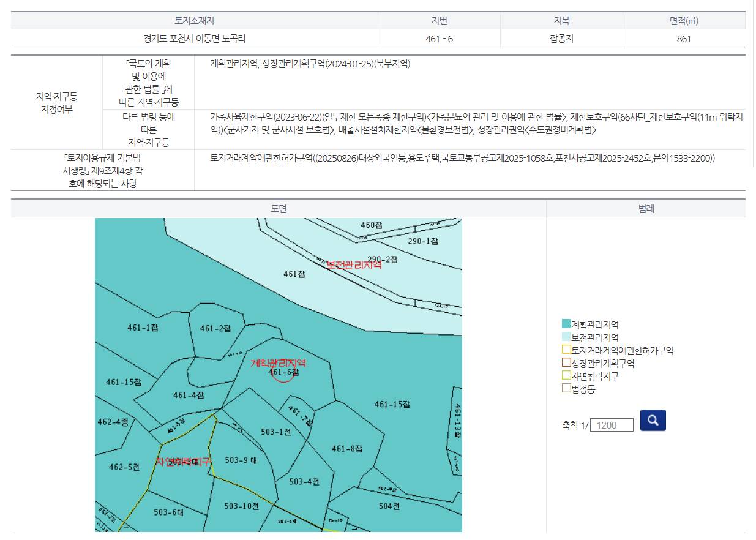Image resolution: width=756 pixels, height=540 pixels.
Task: Click the 지번 column header
Action: (439, 21)
